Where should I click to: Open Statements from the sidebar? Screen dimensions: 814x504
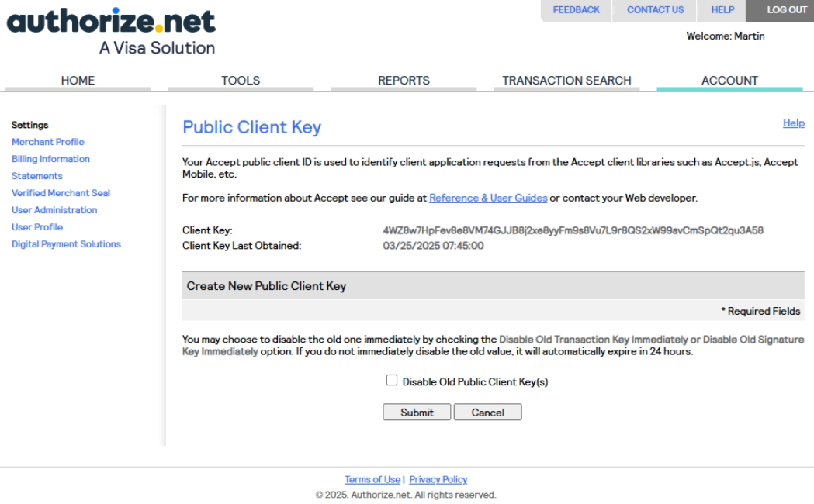coord(37,176)
